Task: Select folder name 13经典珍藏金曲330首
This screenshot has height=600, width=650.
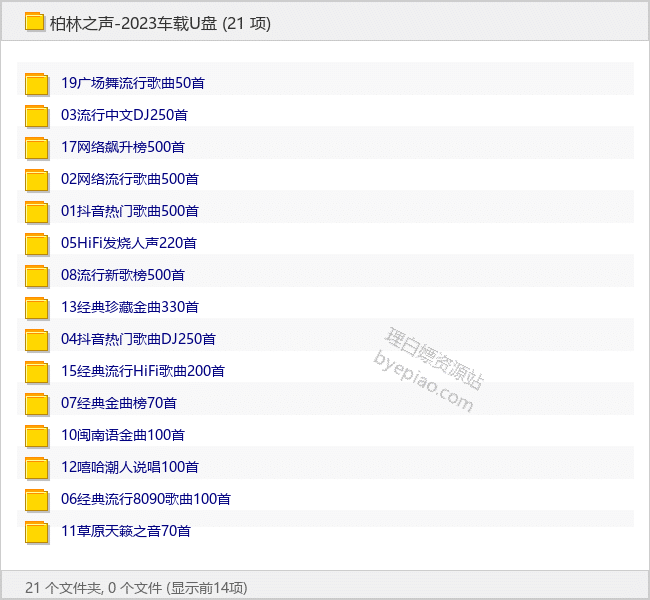Action: click(130, 307)
